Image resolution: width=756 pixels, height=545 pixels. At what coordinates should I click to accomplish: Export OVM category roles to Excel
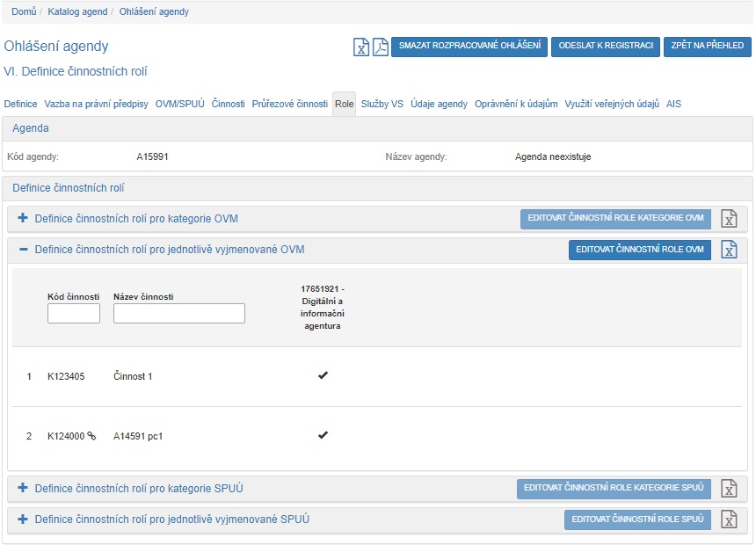point(729,219)
